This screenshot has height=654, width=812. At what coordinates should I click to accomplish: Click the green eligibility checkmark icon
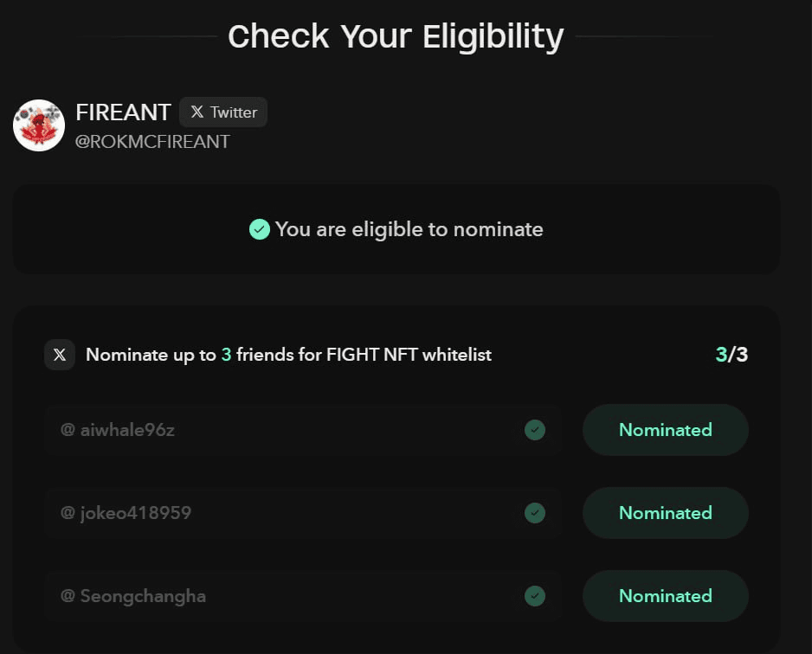pyautogui.click(x=260, y=229)
